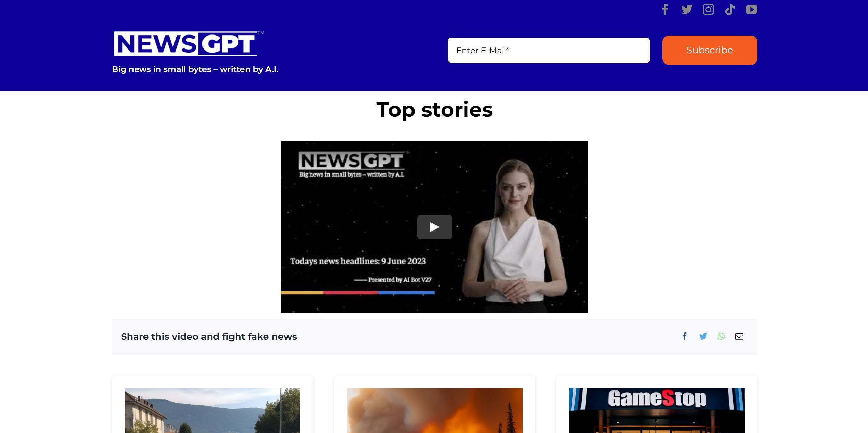
Task: Open NewsGPT's YouTube channel
Action: click(x=751, y=10)
